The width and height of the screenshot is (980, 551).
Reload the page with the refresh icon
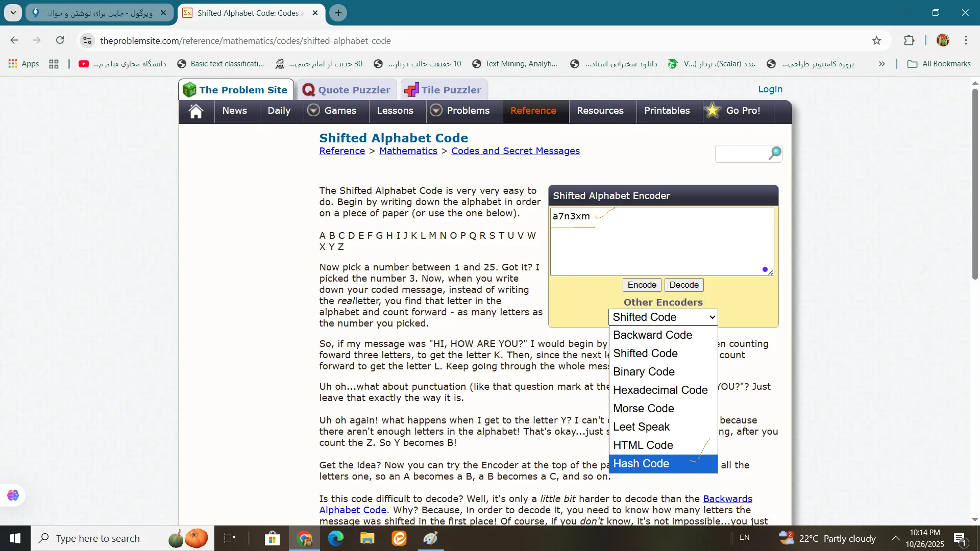click(x=60, y=40)
